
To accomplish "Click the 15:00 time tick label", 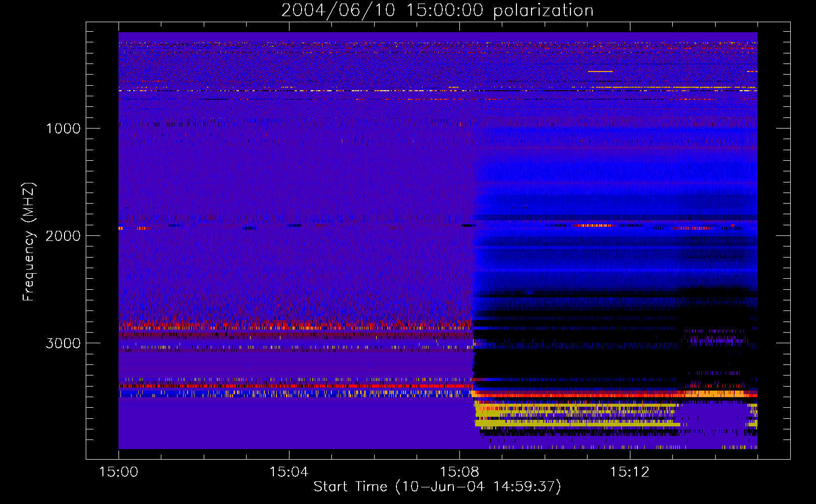I will tap(119, 472).
